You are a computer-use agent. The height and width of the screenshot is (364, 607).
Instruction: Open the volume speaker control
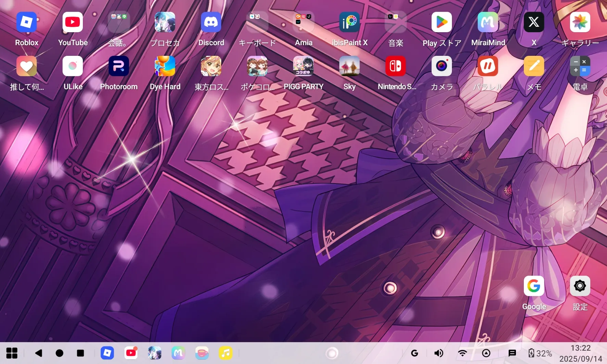439,353
